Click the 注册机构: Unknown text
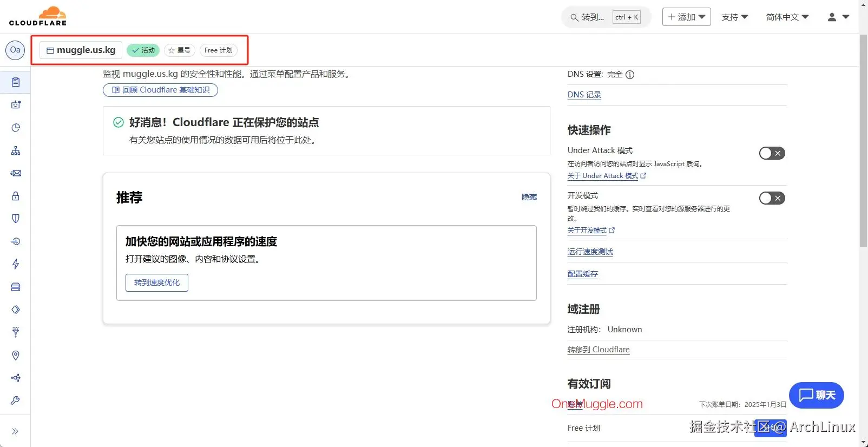Screen dimensions: 868x447 click(x=604, y=330)
